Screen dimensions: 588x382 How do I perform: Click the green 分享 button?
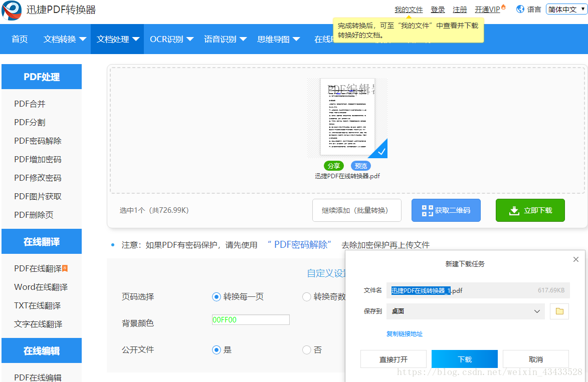(334, 166)
